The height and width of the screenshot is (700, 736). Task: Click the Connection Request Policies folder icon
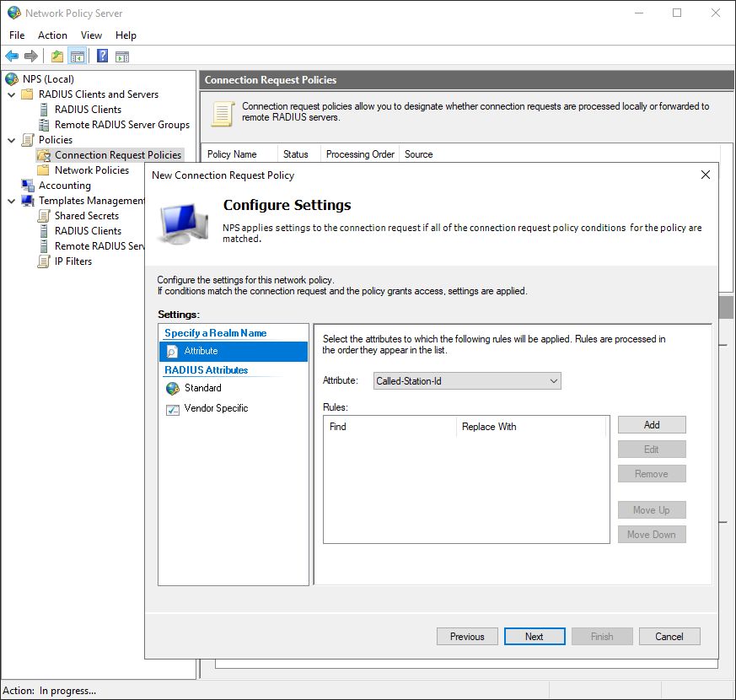tap(44, 155)
